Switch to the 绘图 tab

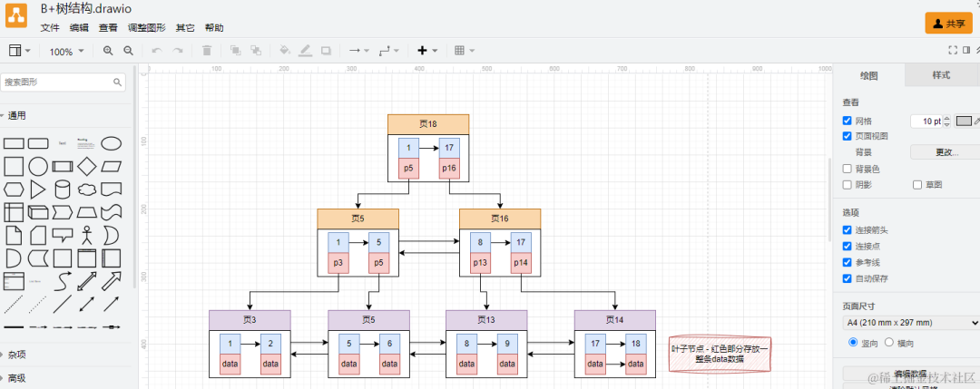868,75
